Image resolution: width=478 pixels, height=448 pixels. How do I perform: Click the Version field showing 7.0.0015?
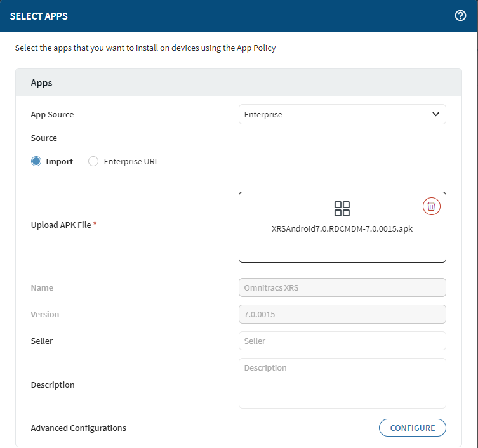click(342, 314)
